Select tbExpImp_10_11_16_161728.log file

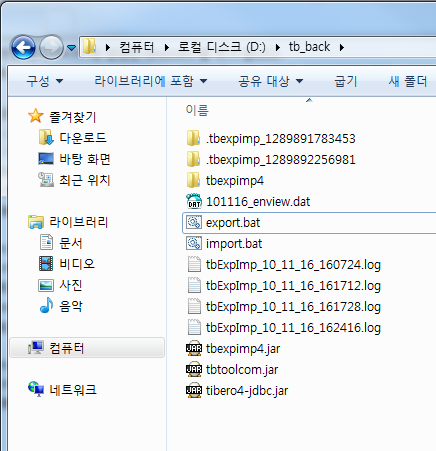[x=293, y=307]
